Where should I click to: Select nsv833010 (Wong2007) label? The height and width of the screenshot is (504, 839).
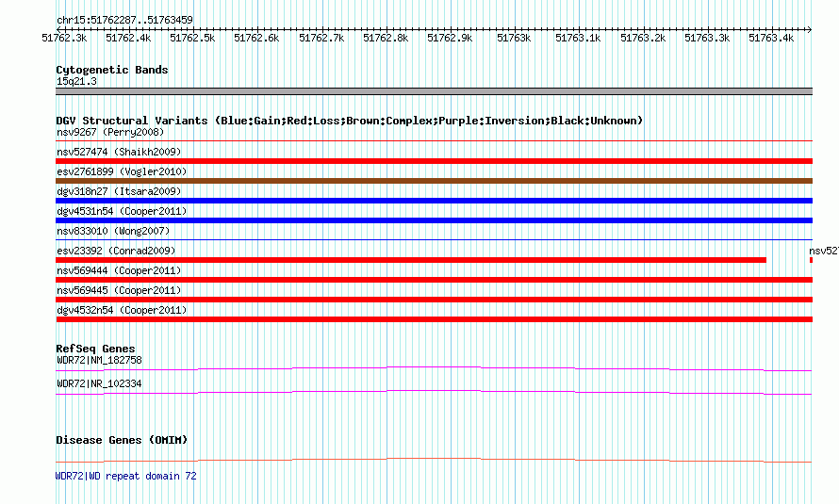click(113, 231)
